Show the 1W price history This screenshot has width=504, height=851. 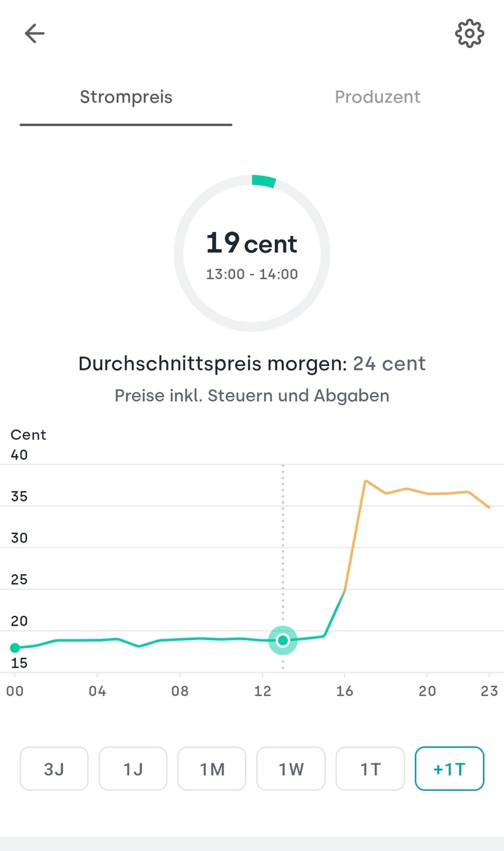(291, 768)
